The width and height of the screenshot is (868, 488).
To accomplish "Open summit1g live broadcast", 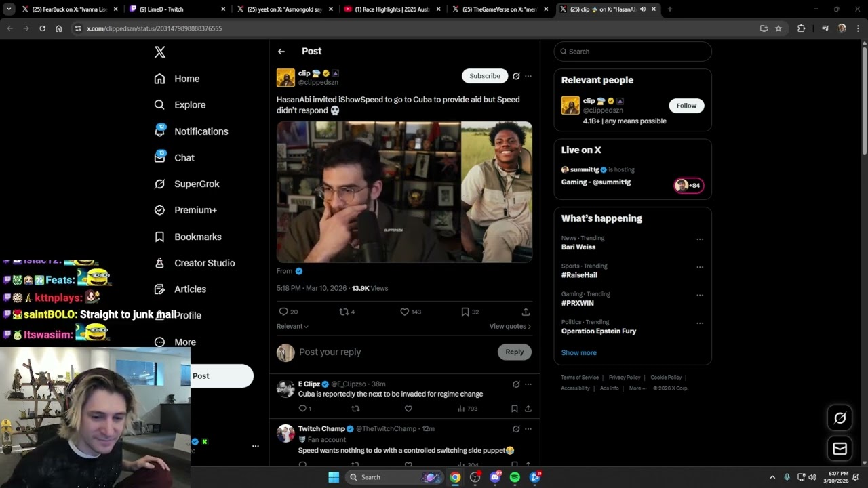I will [x=632, y=176].
